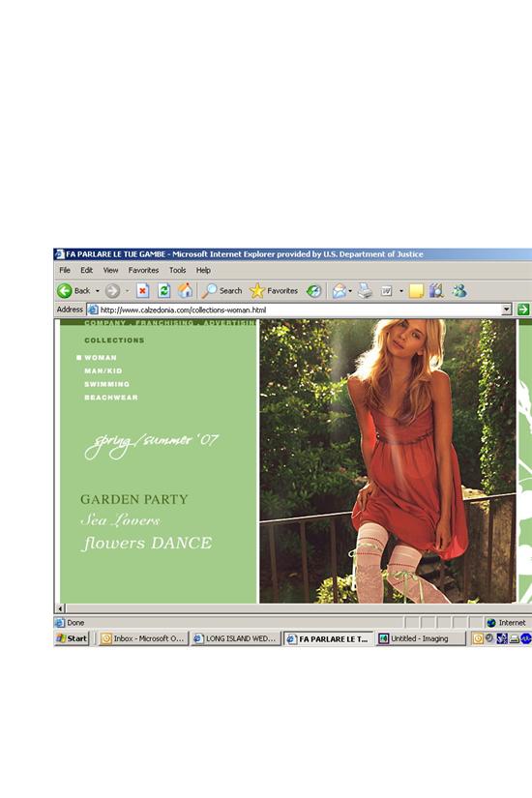The width and height of the screenshot is (532, 798).
Task: Switch to Inbox - Microsoft Outlook taskbar button
Action: pyautogui.click(x=143, y=638)
